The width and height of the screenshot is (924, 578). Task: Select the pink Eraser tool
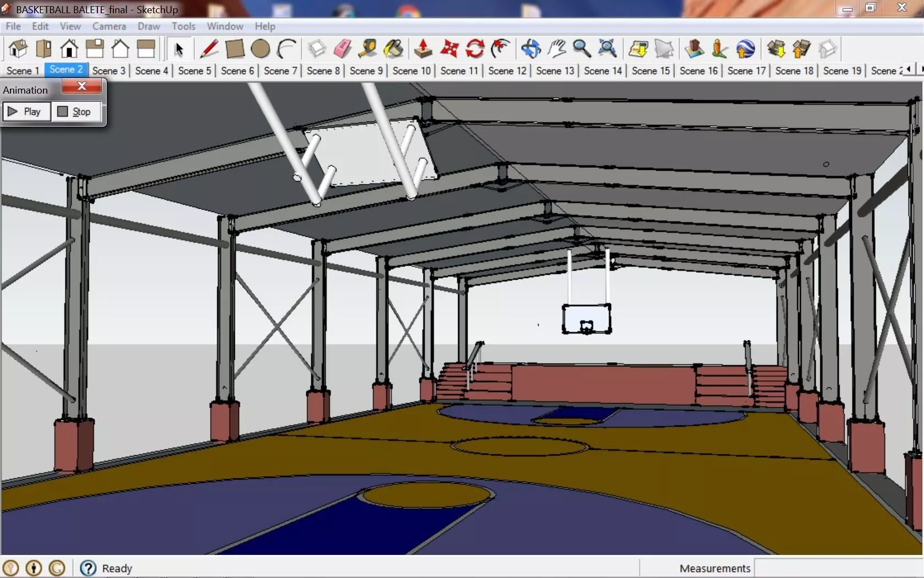click(x=342, y=49)
